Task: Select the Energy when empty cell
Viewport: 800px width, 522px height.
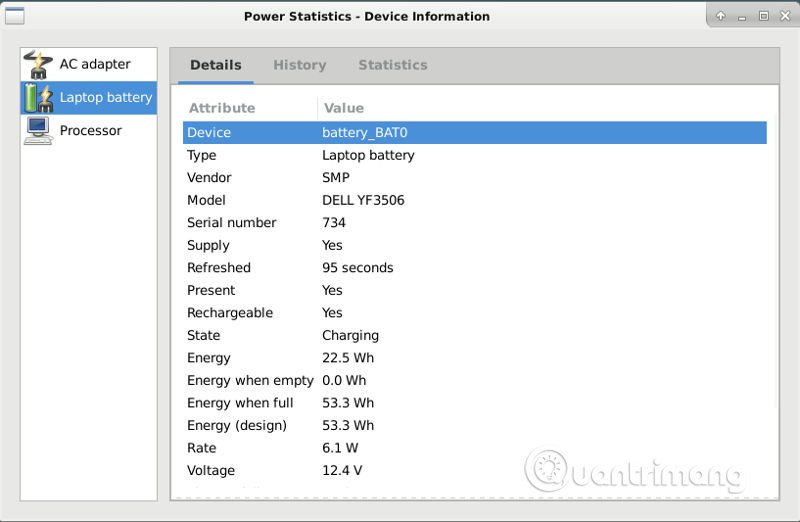Action: pyautogui.click(x=250, y=381)
